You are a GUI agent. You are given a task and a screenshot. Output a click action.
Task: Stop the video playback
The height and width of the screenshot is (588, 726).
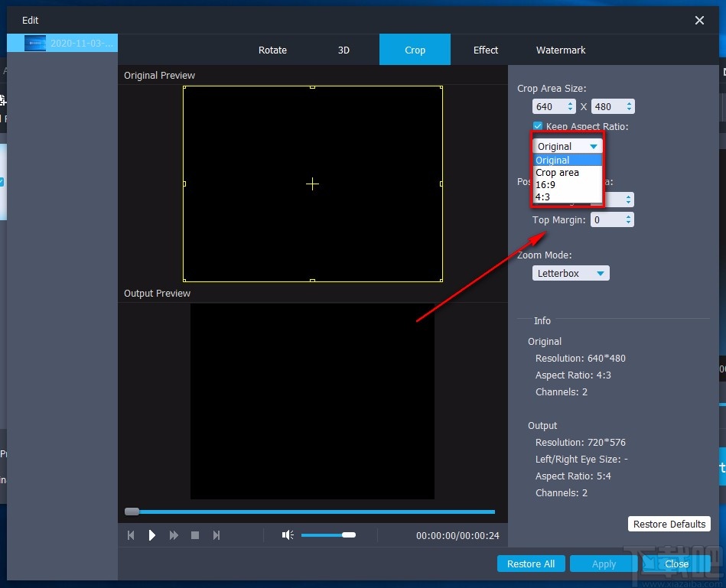[195, 535]
